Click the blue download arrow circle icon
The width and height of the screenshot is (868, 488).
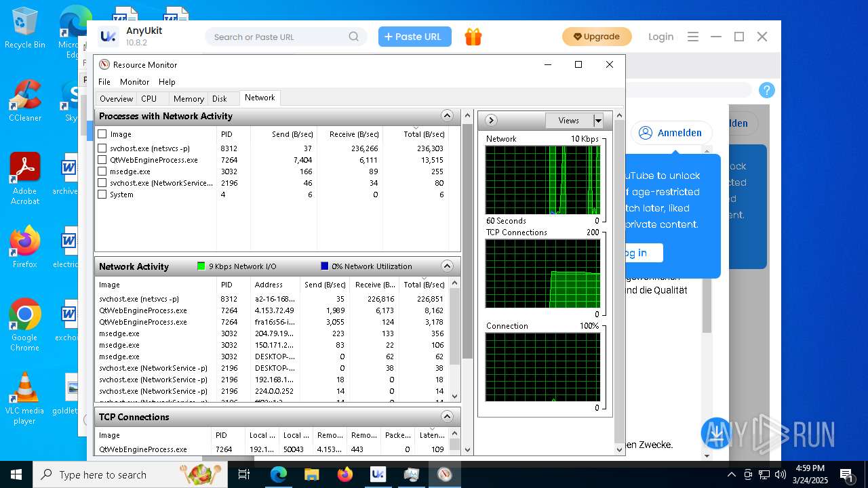(x=716, y=433)
